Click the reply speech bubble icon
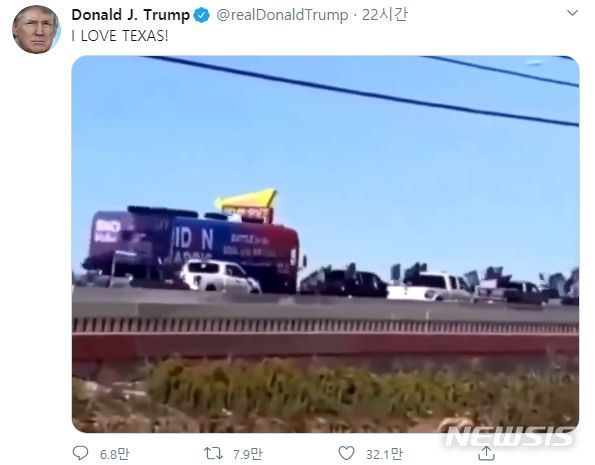 80,453
